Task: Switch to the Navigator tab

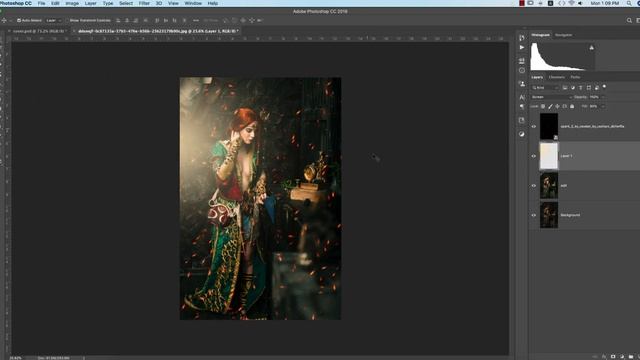Action: pos(564,35)
